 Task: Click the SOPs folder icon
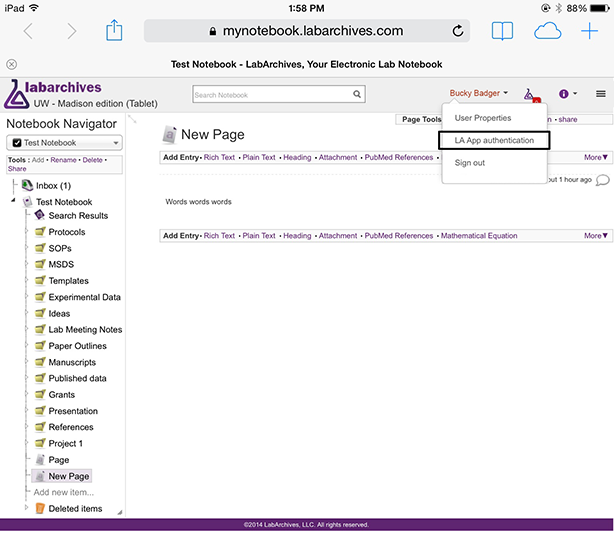(x=40, y=248)
